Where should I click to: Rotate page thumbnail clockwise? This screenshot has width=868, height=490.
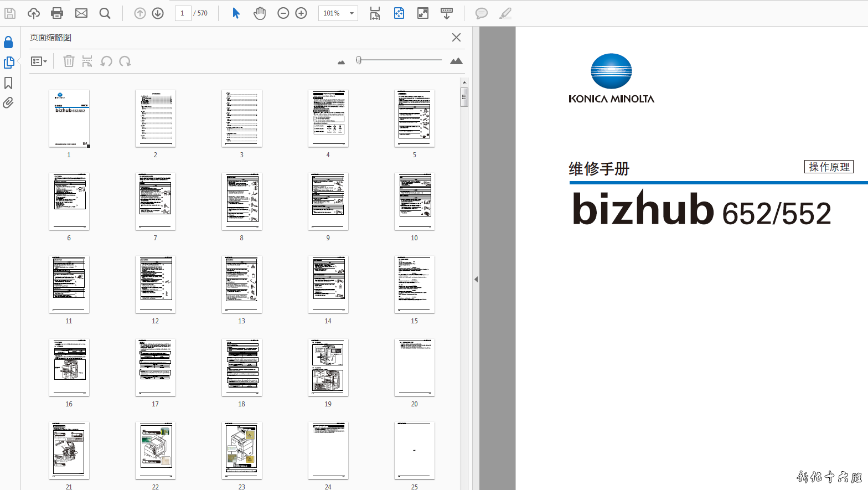[x=125, y=61]
